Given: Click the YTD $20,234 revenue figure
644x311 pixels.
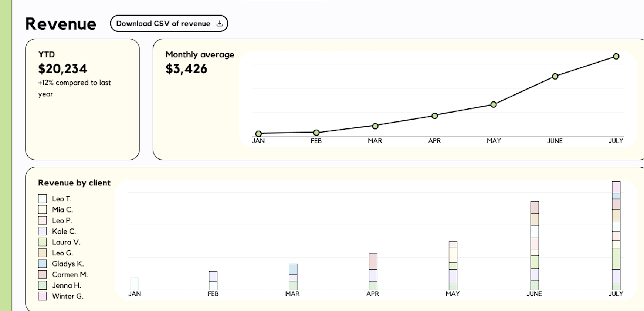Looking at the screenshot, I should pos(62,69).
